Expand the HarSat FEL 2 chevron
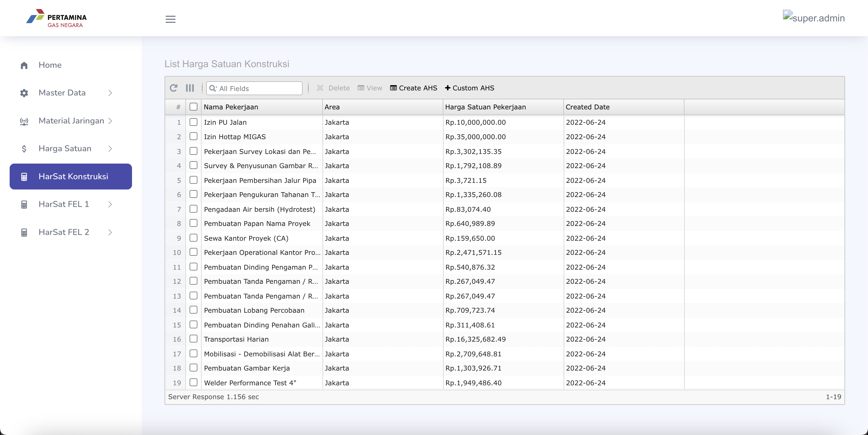This screenshot has width=868, height=435. tap(110, 232)
